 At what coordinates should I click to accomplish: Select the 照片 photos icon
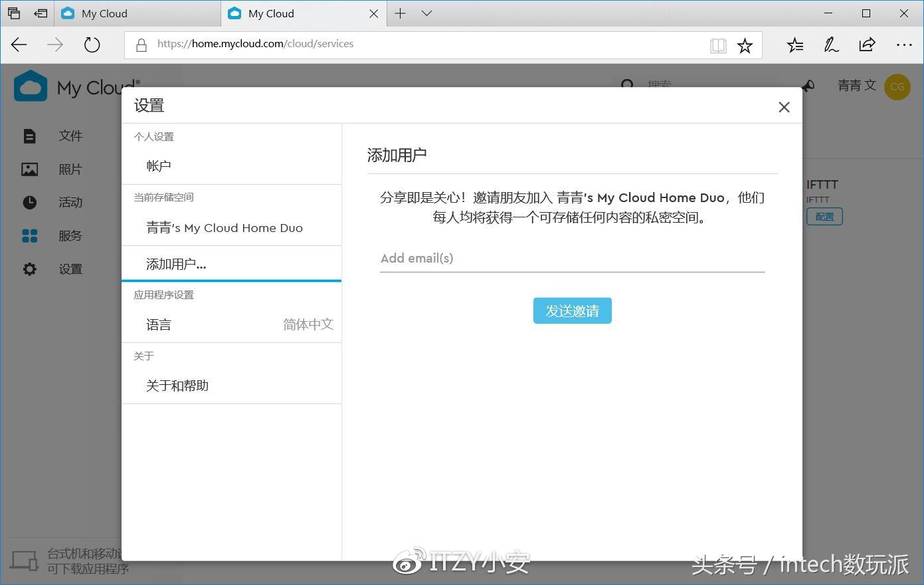[x=29, y=169]
